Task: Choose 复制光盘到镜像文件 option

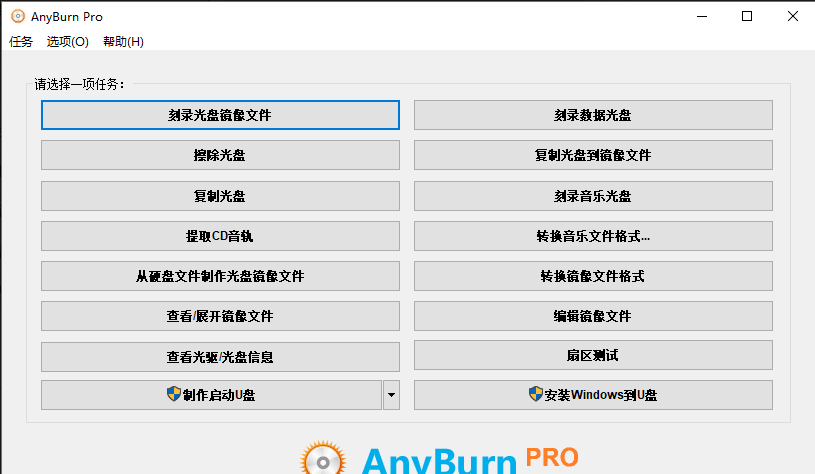Action: click(593, 155)
